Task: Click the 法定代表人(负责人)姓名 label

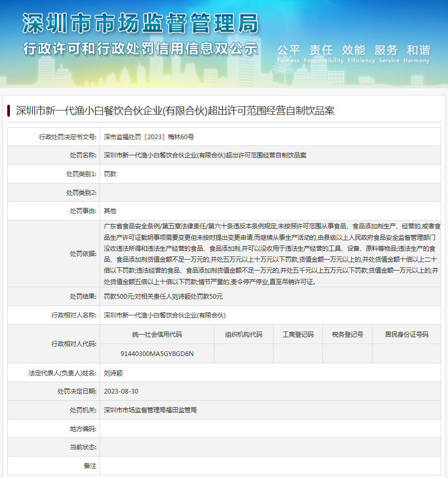Action: (63, 373)
